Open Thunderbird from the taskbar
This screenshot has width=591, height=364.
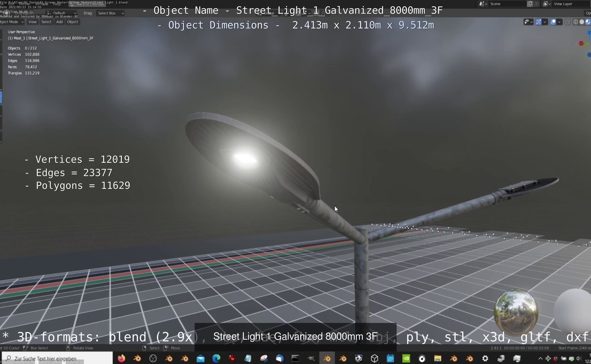tap(280, 359)
